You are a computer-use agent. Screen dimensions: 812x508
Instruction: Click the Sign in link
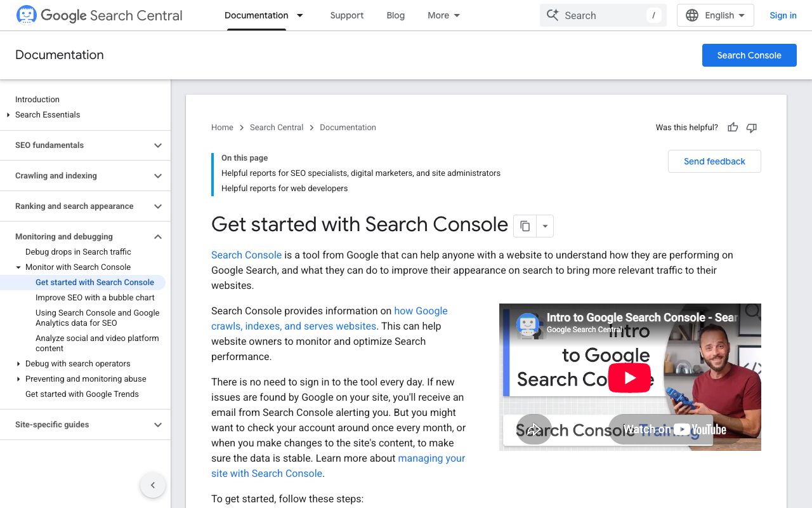coord(783,15)
